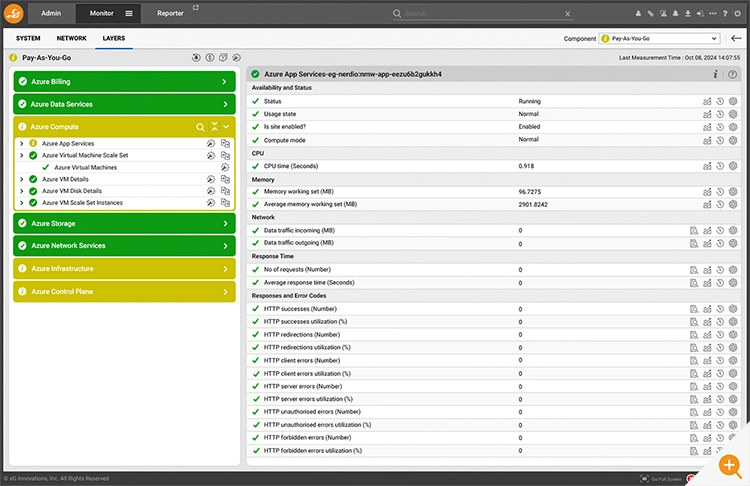Click help icon in Azure App Services header

click(x=732, y=74)
